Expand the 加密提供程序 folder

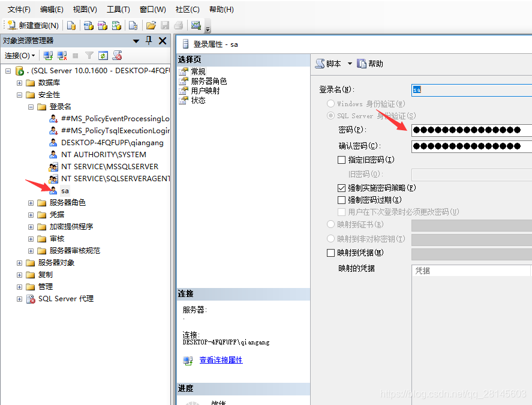(x=31, y=227)
